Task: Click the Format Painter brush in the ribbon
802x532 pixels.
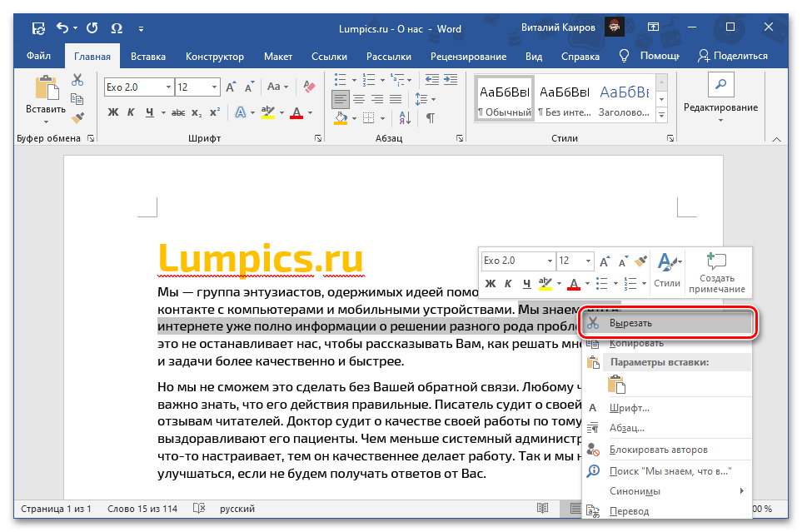Action: click(x=77, y=119)
